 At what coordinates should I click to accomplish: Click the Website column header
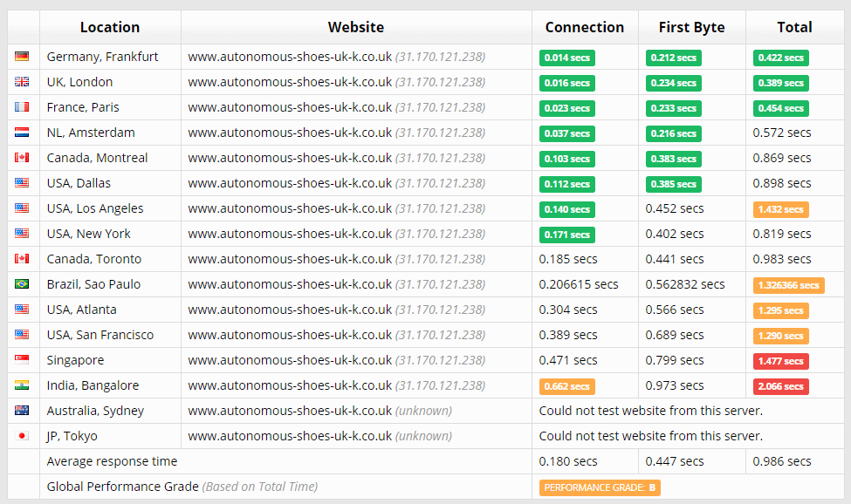(356, 27)
